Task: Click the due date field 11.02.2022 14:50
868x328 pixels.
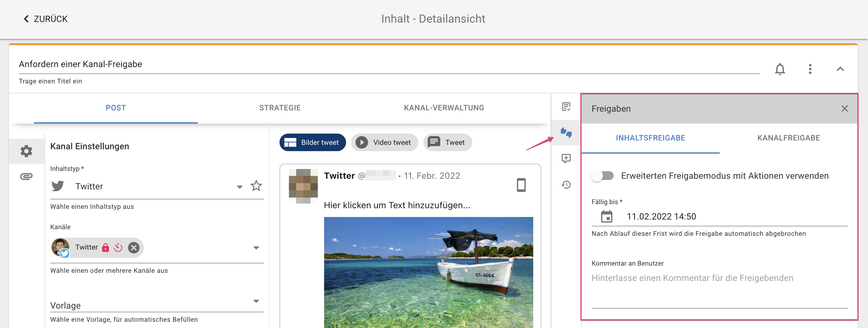Action: 719,217
